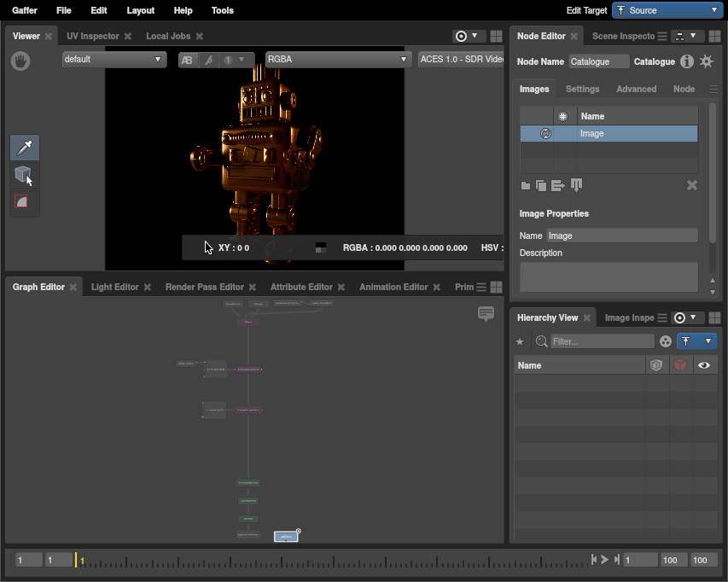
Task: Switch to the Light Editor tab
Action: point(114,287)
